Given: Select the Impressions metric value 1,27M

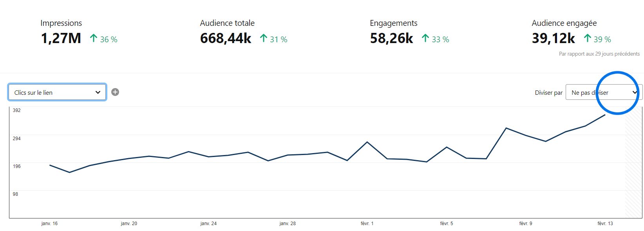Looking at the screenshot, I should (x=61, y=38).
